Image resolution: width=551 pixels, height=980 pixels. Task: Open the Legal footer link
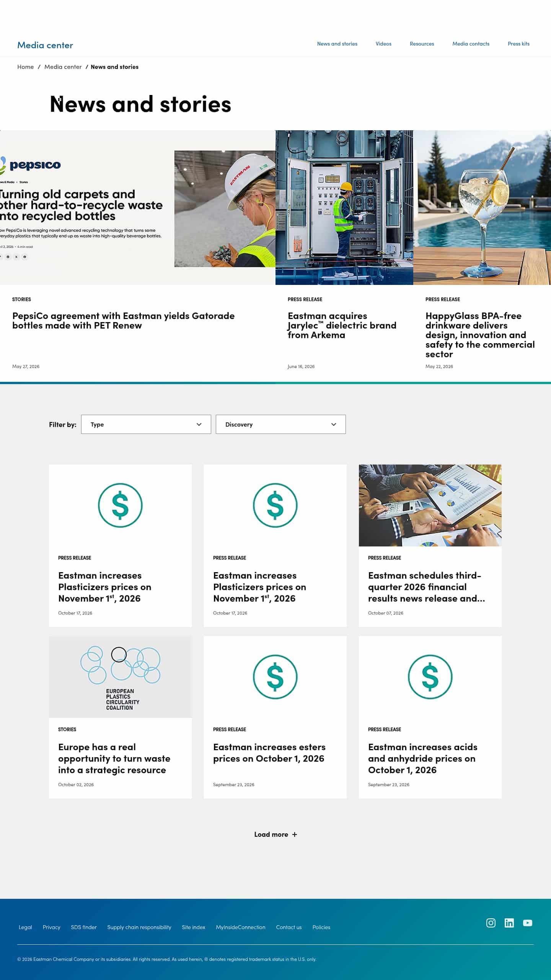(x=25, y=927)
